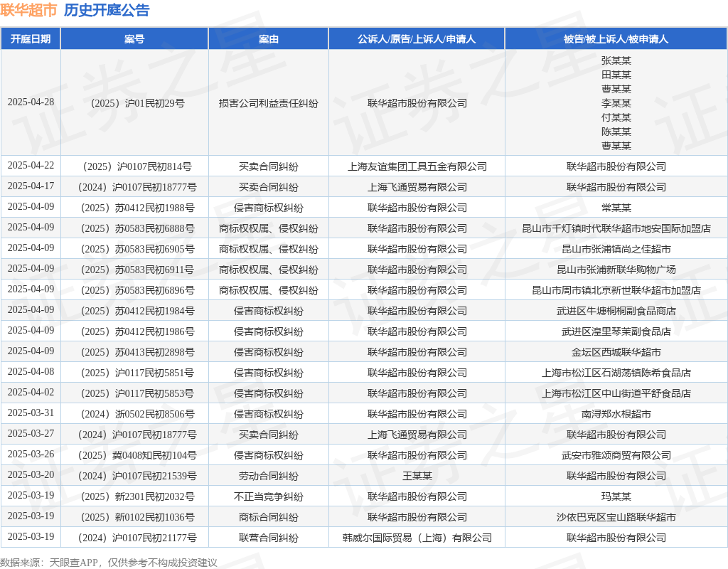Viewport: 728px width, 569px height.
Task: Click defendant 南浔郑水根超市
Action: pyautogui.click(x=616, y=414)
